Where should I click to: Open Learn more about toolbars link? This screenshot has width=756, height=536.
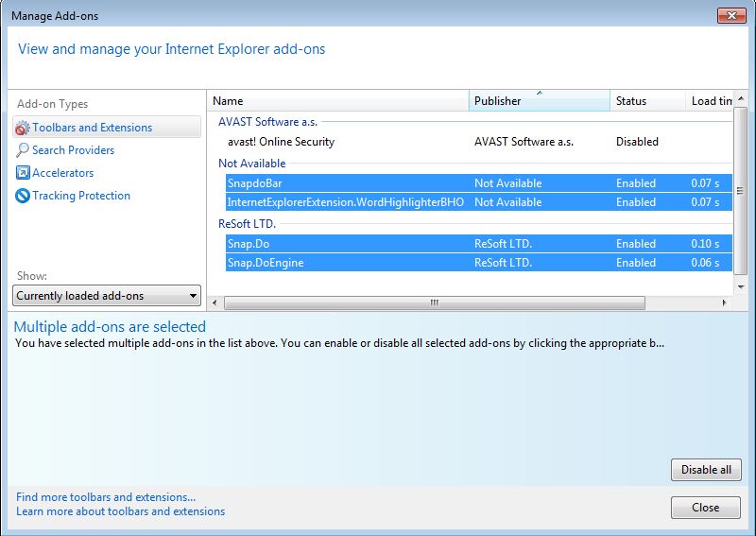pos(120,511)
